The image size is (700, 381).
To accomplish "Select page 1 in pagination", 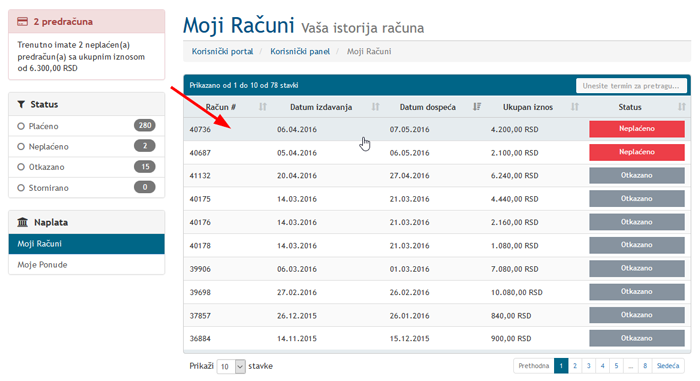I will [x=561, y=366].
